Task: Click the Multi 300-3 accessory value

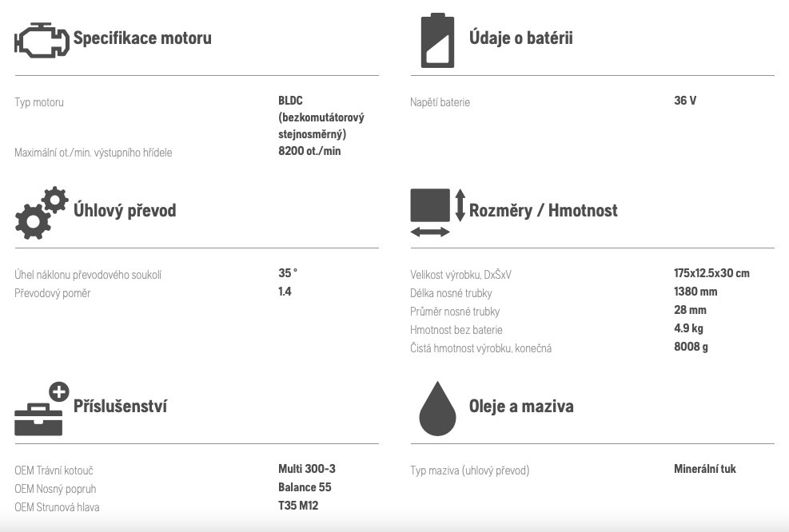Action: [307, 469]
